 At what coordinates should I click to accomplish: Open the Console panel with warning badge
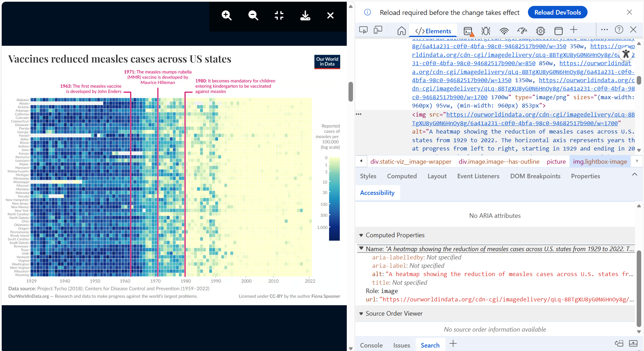(468, 31)
